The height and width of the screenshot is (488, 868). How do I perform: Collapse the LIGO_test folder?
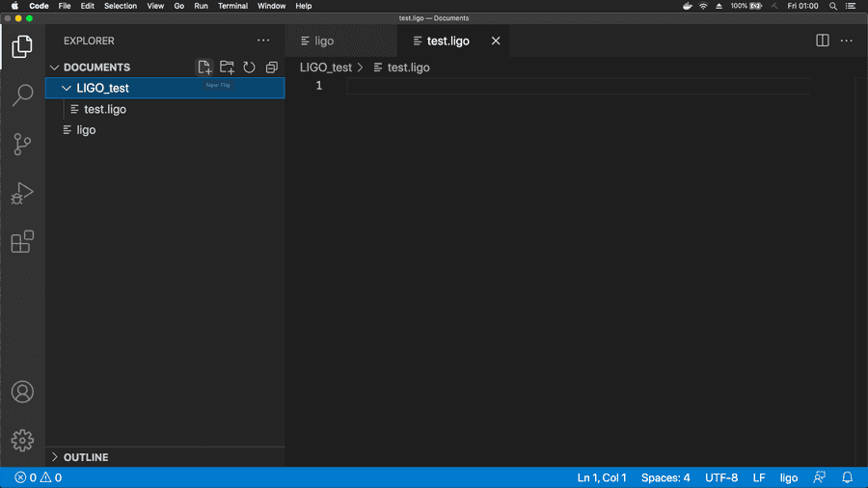coord(67,88)
